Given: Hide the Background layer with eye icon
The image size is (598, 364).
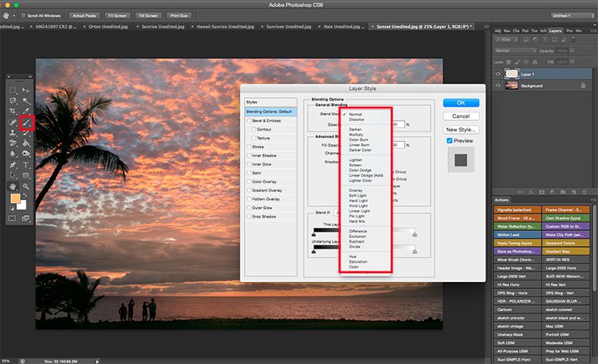Looking at the screenshot, I should (499, 85).
